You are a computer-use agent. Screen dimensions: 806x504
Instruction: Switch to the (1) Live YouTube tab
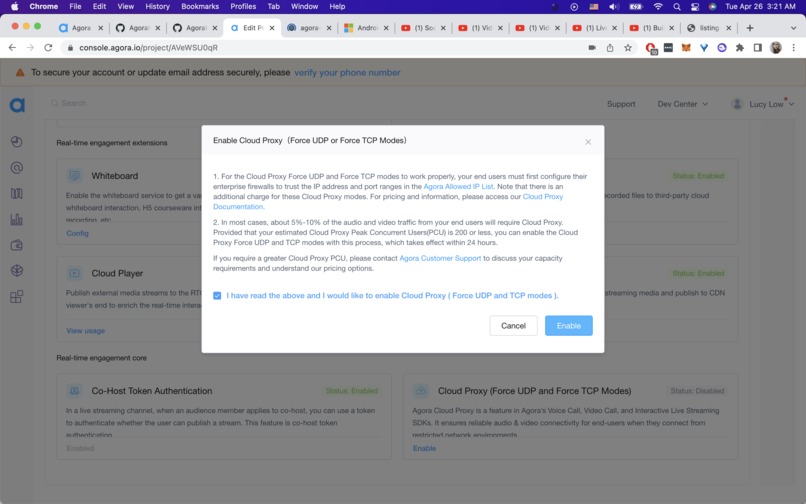(x=595, y=28)
